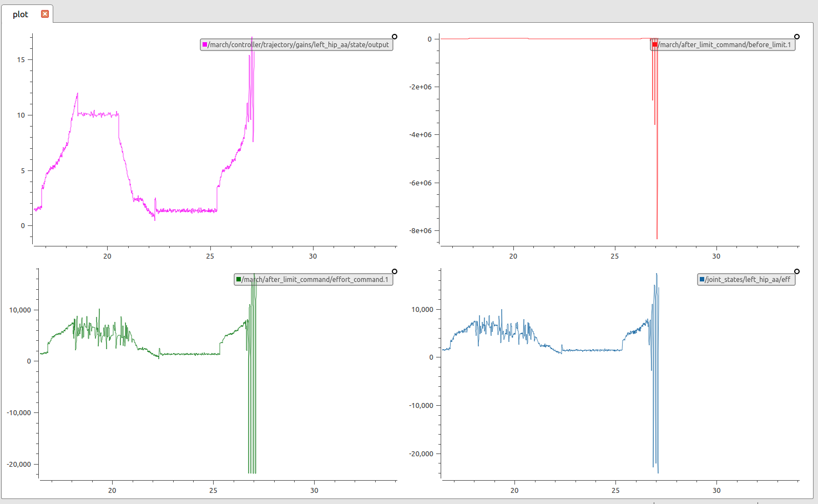This screenshot has height=504, width=818.
Task: Click the green color square in the effort_command.1 legend
Action: [x=239, y=279]
